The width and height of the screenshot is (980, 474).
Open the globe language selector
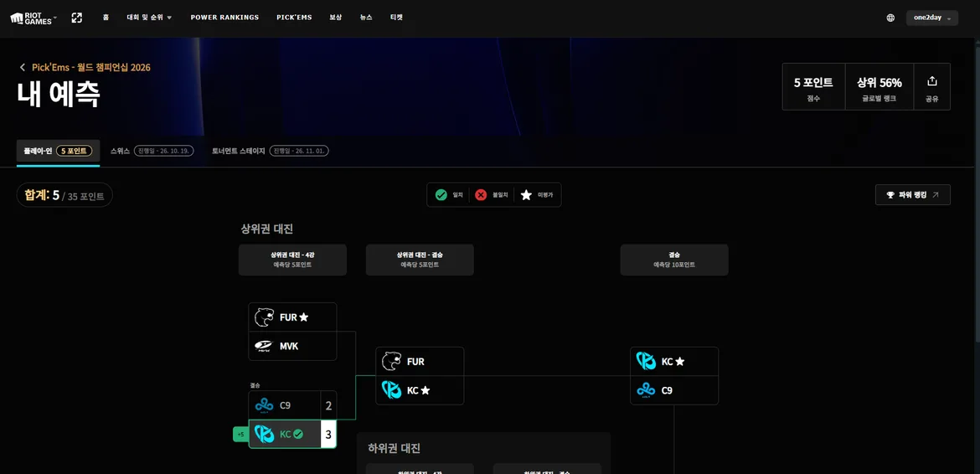pyautogui.click(x=890, y=18)
